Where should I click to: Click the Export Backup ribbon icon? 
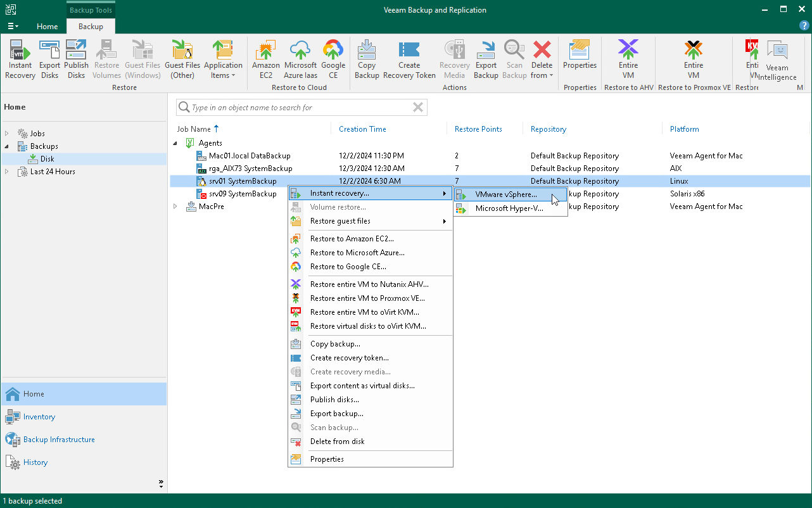(x=486, y=60)
